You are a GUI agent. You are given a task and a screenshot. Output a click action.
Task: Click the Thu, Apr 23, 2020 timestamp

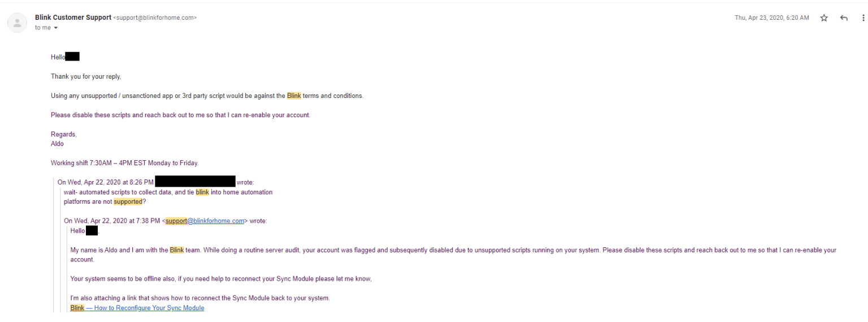coord(771,18)
